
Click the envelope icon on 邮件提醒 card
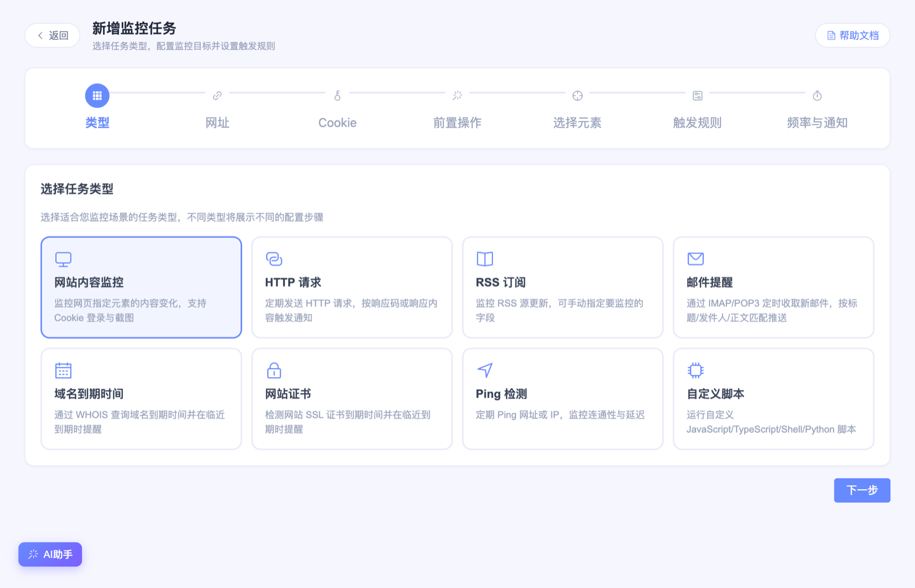pos(695,259)
